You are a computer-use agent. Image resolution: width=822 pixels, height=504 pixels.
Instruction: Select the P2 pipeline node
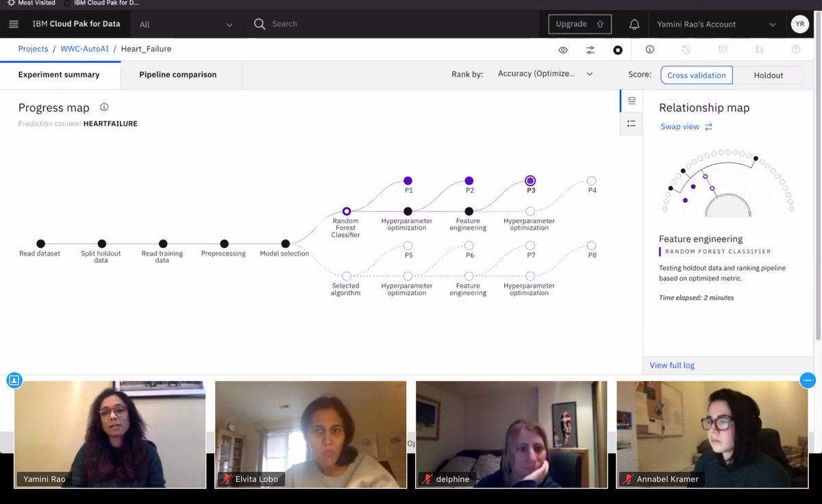pyautogui.click(x=469, y=181)
